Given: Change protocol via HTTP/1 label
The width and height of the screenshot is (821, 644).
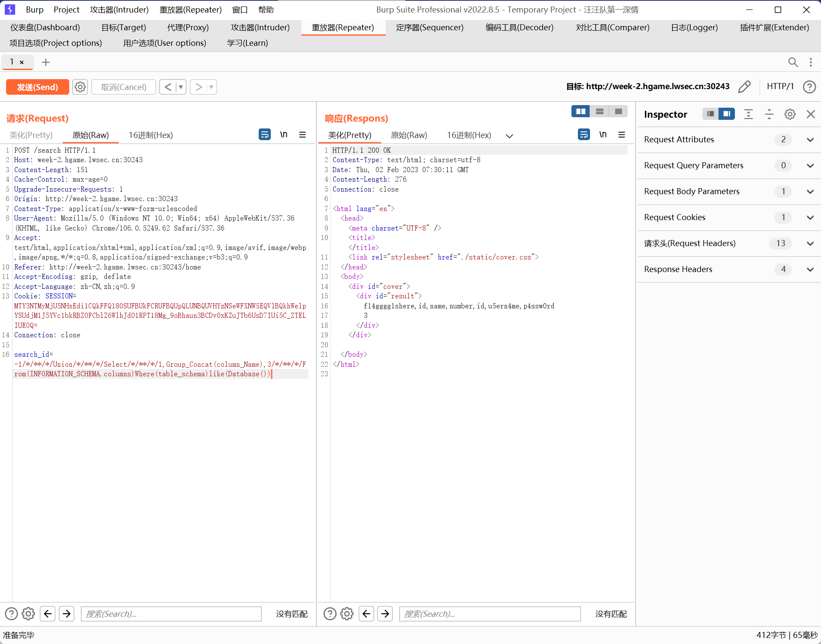Looking at the screenshot, I should (x=780, y=86).
